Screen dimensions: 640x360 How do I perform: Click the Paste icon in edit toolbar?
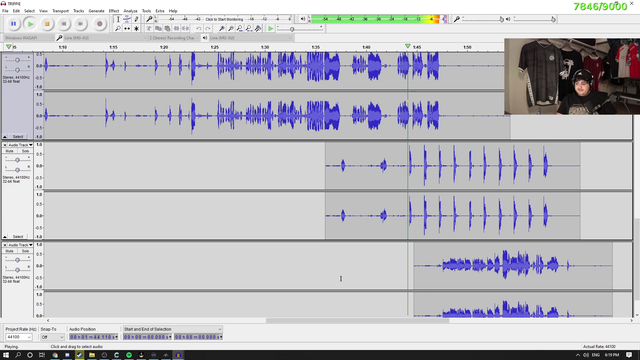point(167,29)
